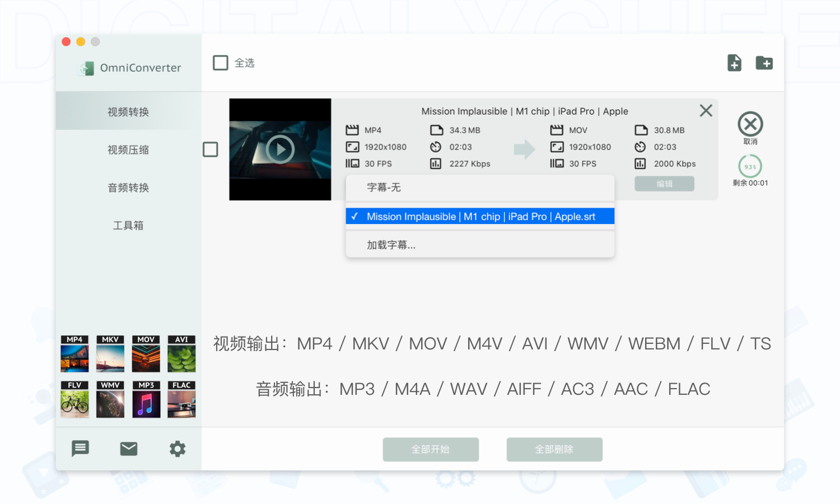
Task: Click the 音频输出 format list text
Action: (483, 389)
